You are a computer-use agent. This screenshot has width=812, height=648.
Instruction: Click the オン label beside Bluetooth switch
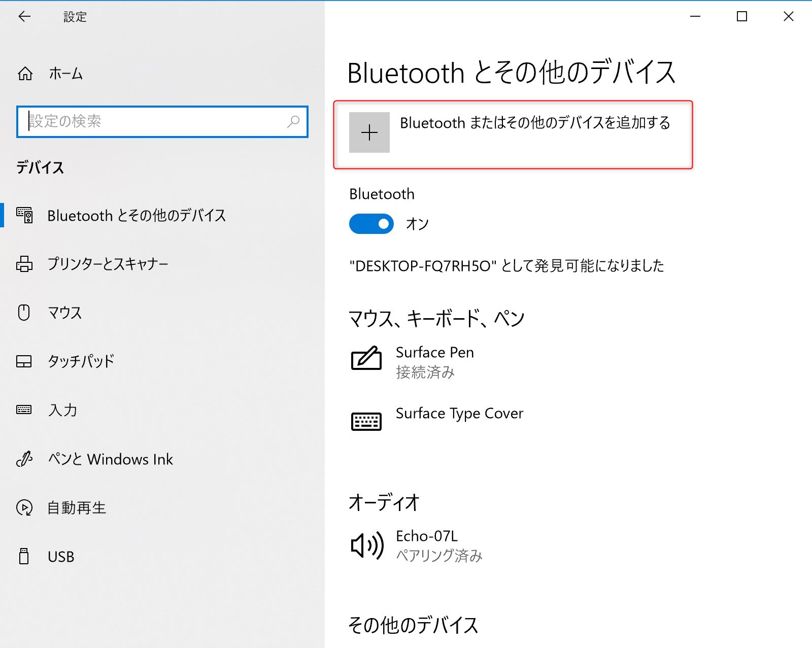click(417, 224)
